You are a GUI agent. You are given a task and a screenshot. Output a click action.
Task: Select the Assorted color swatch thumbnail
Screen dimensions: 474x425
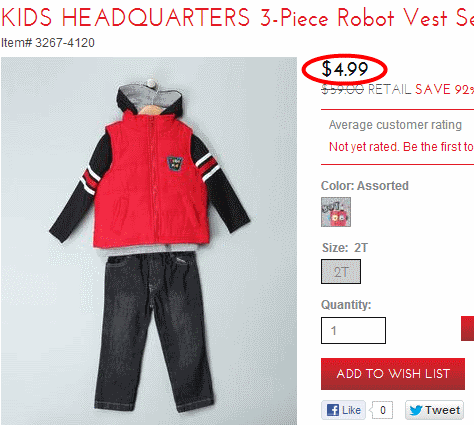336,212
